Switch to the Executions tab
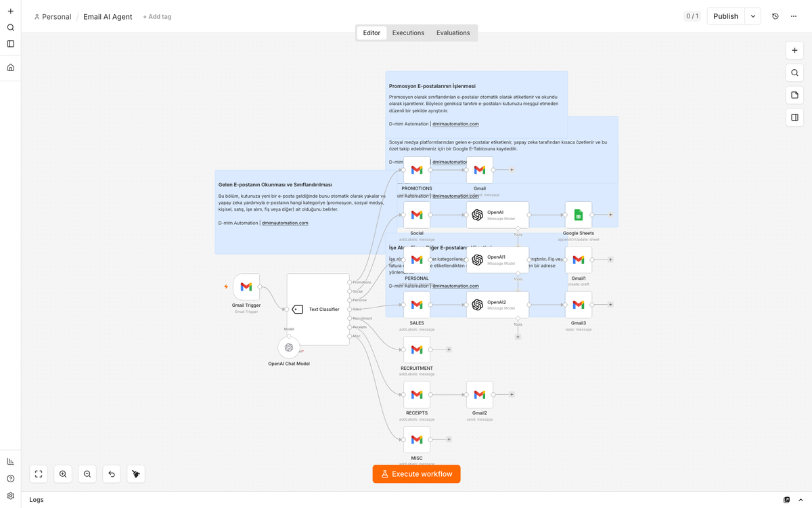Viewport: 812px width, 508px height. [x=408, y=33]
